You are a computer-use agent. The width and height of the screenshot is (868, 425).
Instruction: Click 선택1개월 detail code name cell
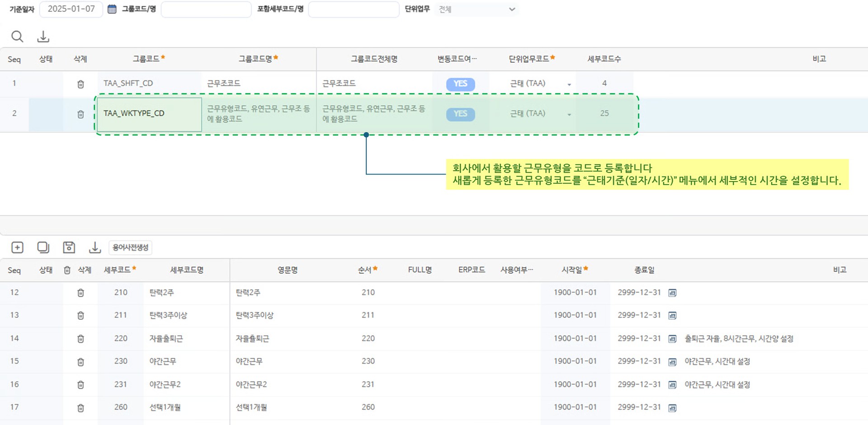tap(187, 408)
